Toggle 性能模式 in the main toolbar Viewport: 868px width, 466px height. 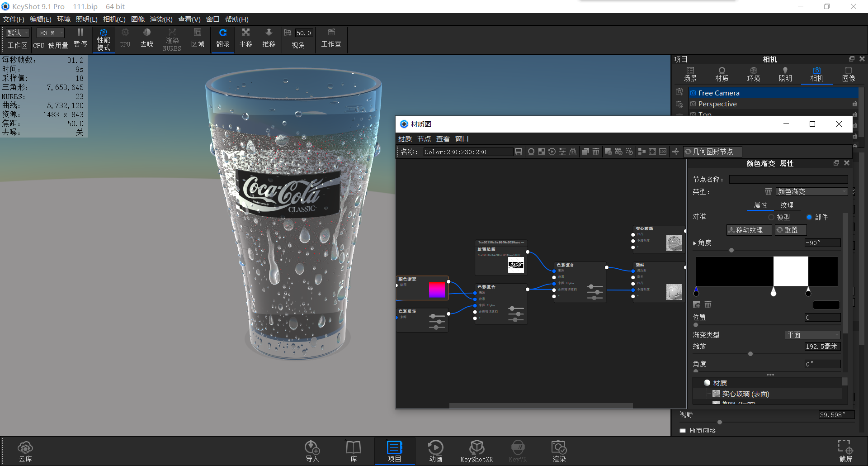104,39
